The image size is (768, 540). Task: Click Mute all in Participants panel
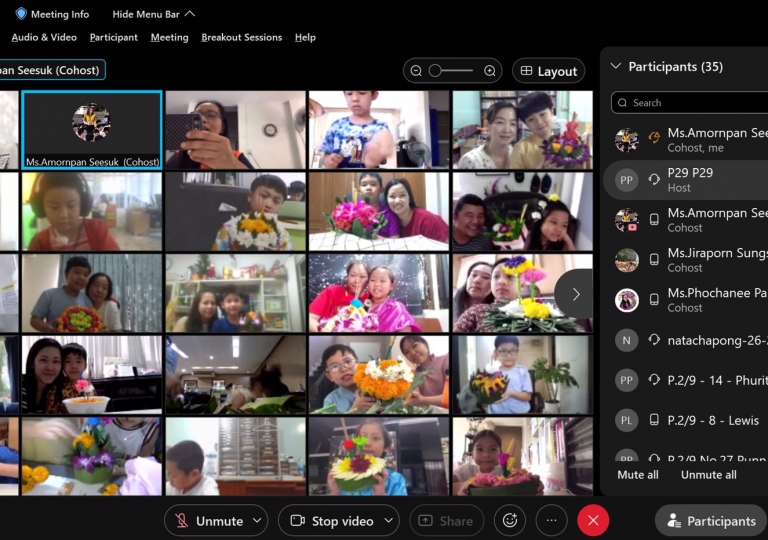pyautogui.click(x=638, y=474)
